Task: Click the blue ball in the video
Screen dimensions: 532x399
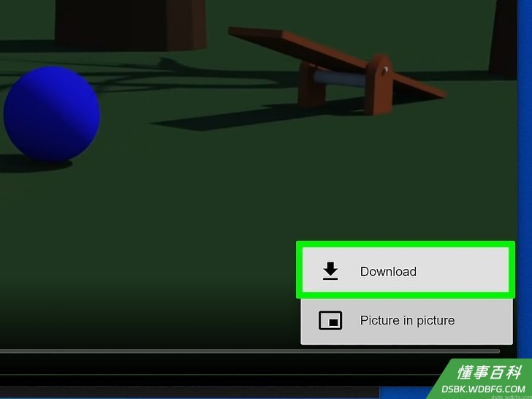Action: 52,114
